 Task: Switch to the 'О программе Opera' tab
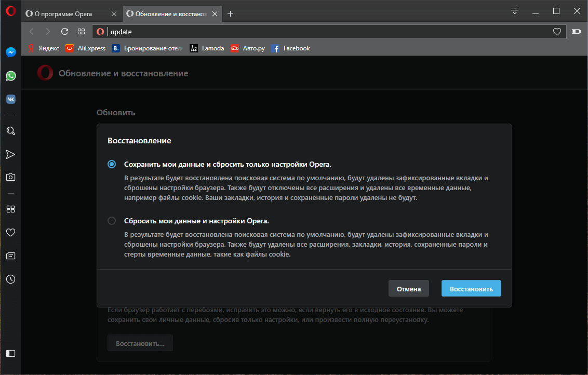click(x=71, y=14)
